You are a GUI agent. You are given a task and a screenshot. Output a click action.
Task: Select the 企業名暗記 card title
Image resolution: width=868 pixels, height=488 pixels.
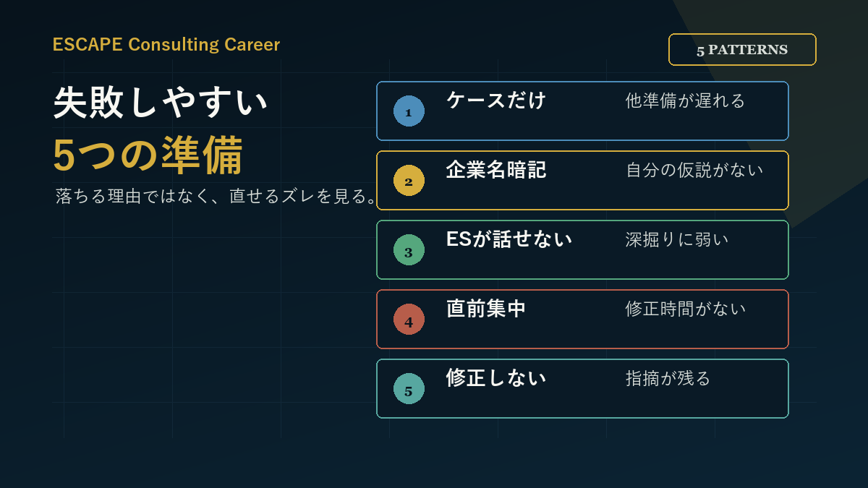point(495,169)
